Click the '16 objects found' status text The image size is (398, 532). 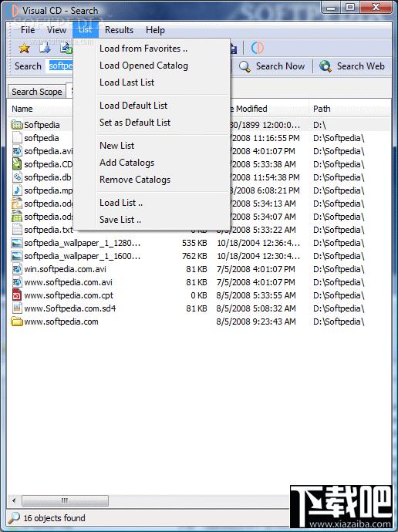pos(54,518)
